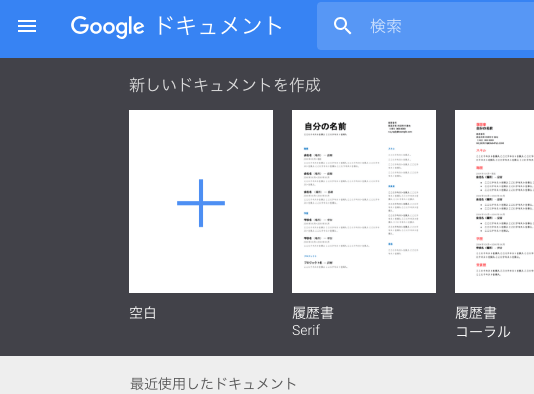Focus the 検索 search field

click(x=425, y=26)
